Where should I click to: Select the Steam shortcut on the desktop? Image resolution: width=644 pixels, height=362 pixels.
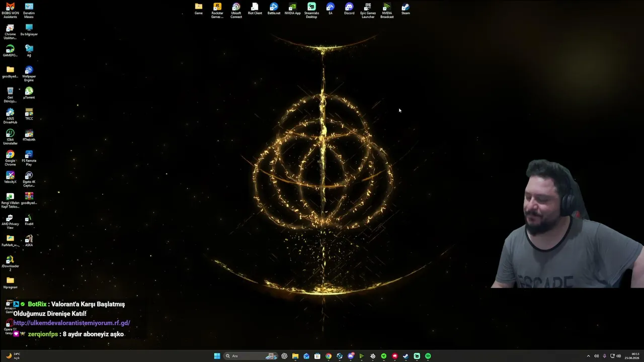406,9
